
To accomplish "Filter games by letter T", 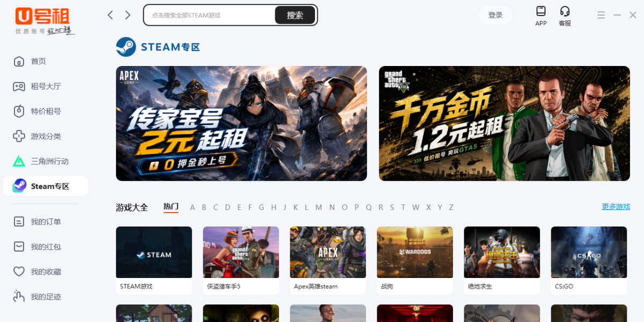I will pos(403,207).
